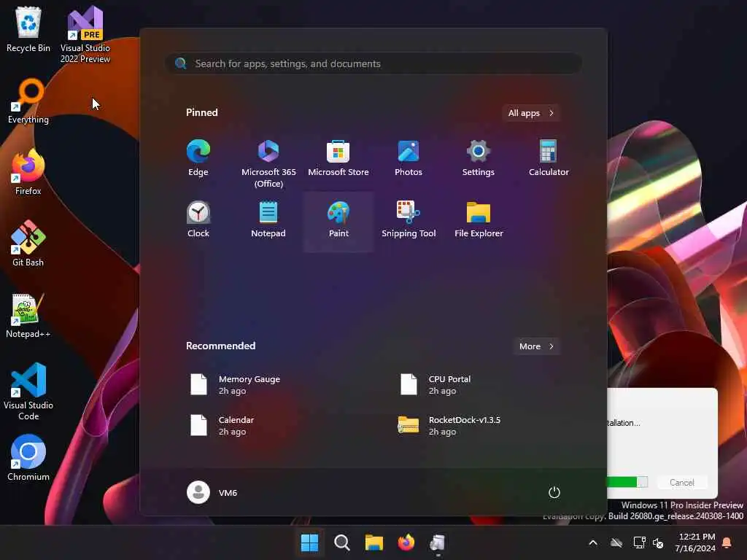Cancel the installation dialog
The height and width of the screenshot is (560, 747).
pos(682,483)
